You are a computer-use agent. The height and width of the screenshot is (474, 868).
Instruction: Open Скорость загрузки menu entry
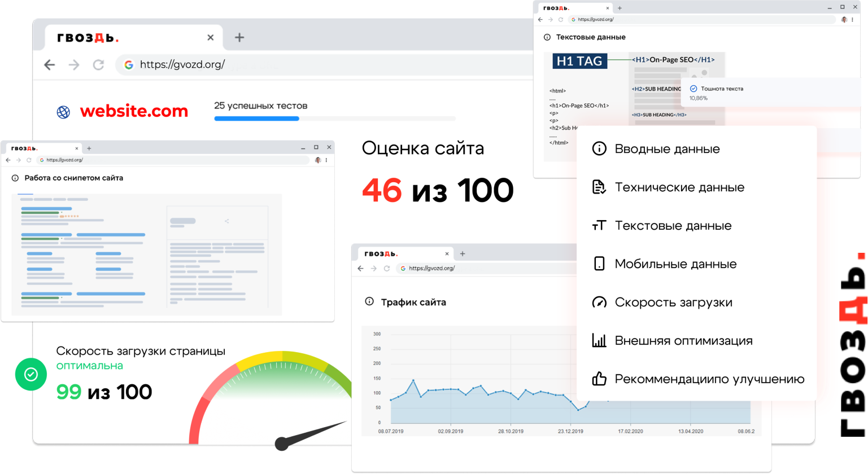click(673, 302)
